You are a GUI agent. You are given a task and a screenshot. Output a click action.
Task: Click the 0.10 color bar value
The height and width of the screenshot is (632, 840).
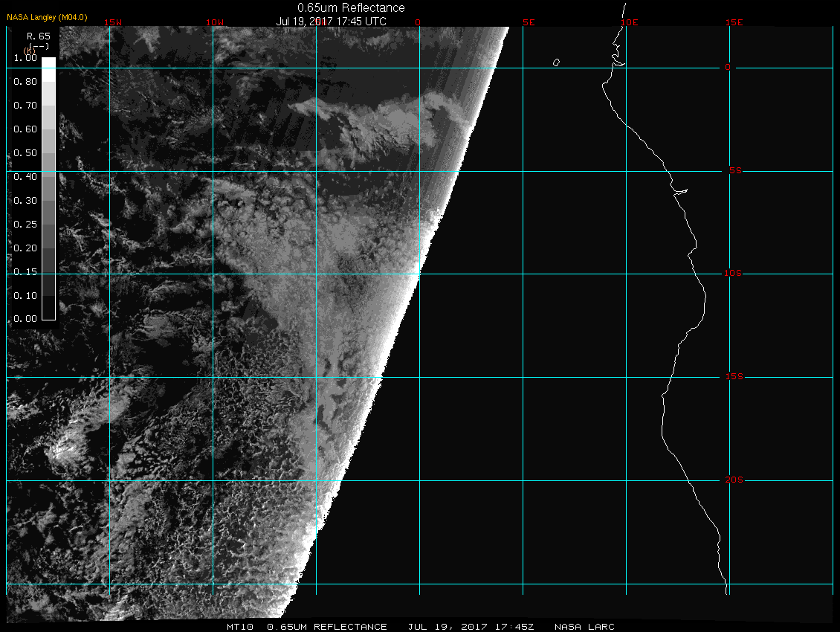[25, 295]
